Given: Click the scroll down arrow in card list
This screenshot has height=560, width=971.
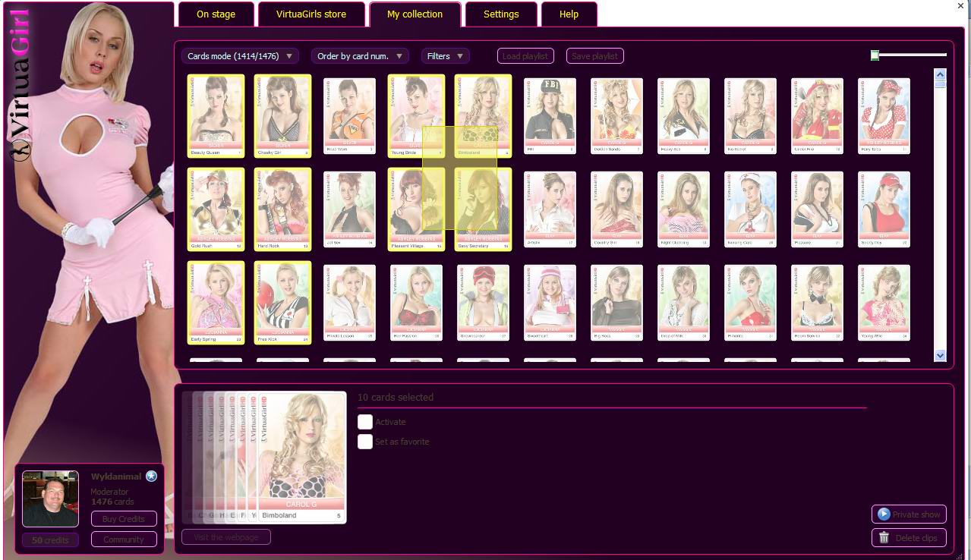Looking at the screenshot, I should click(941, 355).
